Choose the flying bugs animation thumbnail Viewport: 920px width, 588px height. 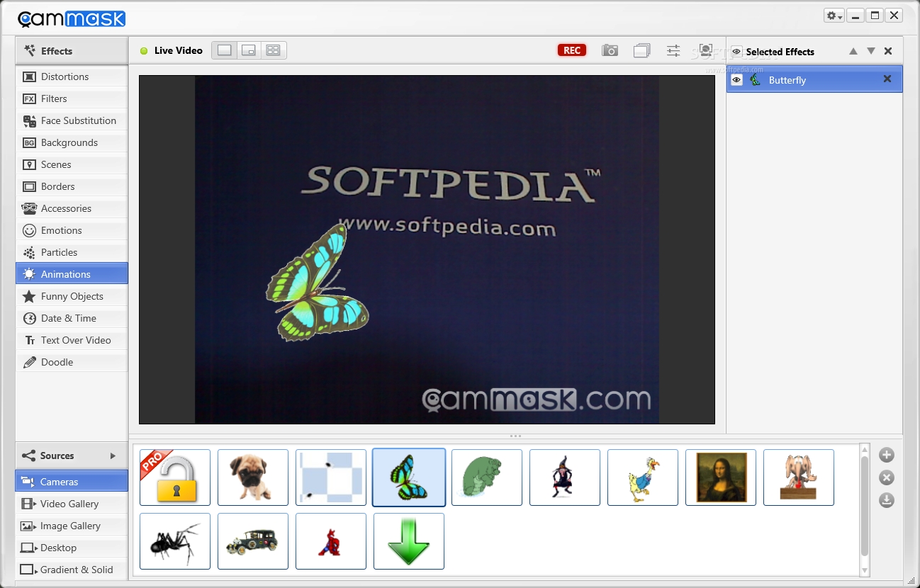pos(331,477)
